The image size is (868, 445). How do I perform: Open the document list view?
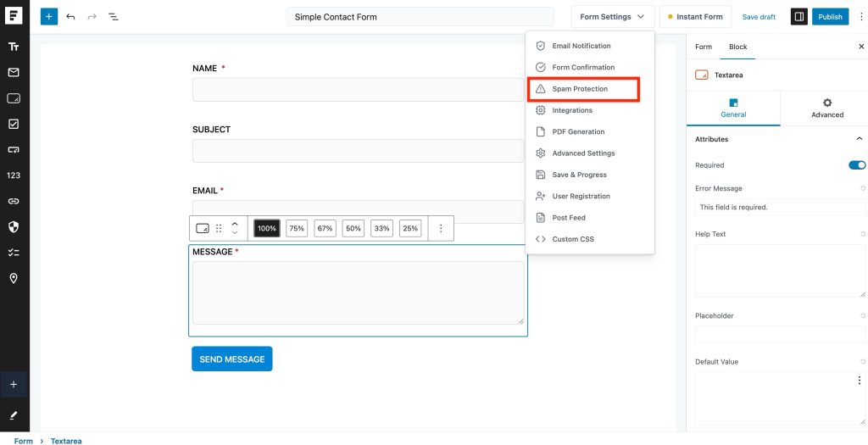(114, 17)
